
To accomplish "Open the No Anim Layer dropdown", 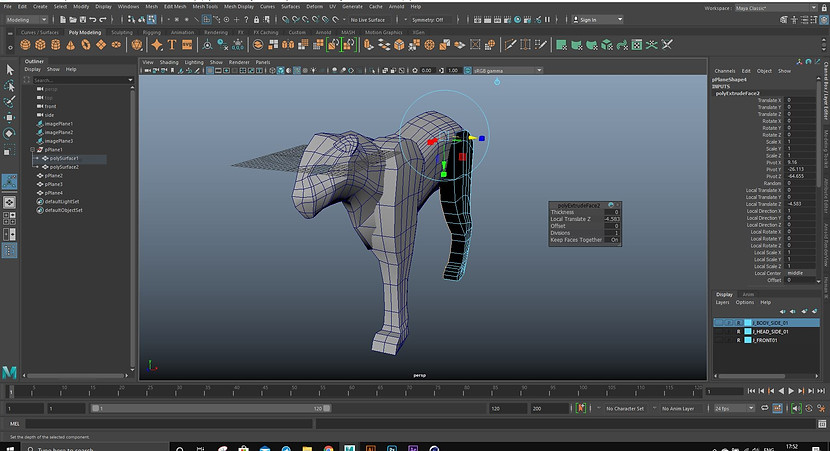I will pyautogui.click(x=678, y=409).
